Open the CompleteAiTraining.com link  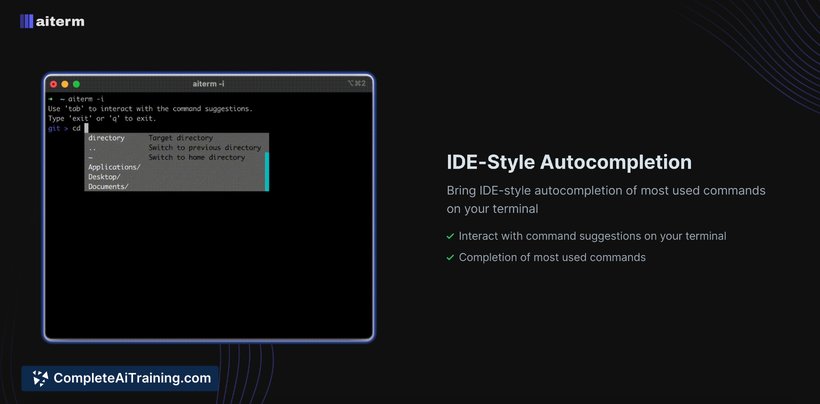tap(120, 378)
